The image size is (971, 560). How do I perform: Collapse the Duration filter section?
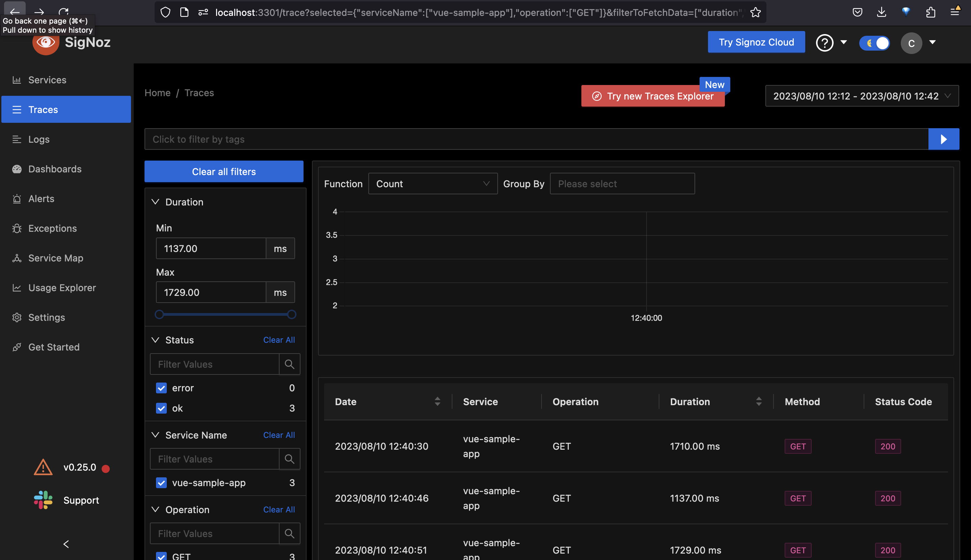(x=155, y=201)
